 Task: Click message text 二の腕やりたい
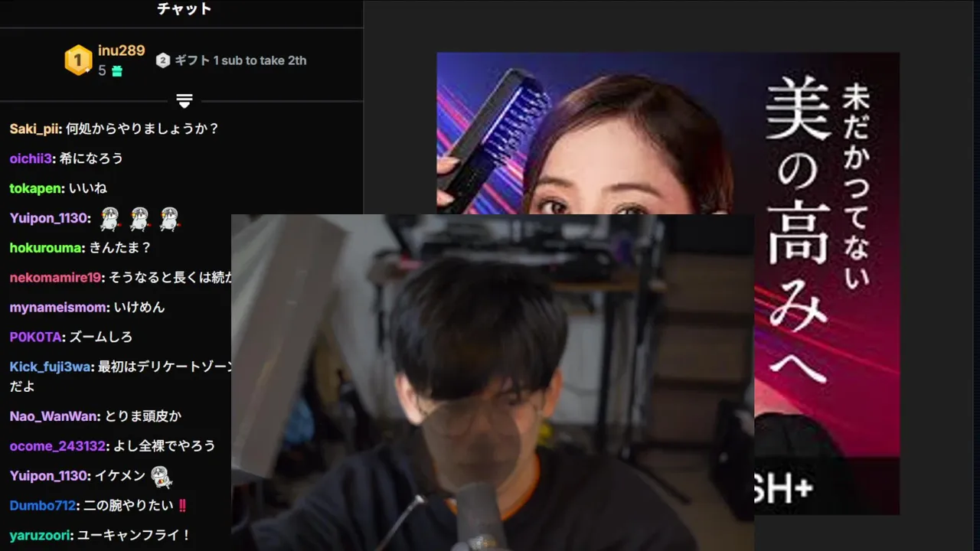127,506
